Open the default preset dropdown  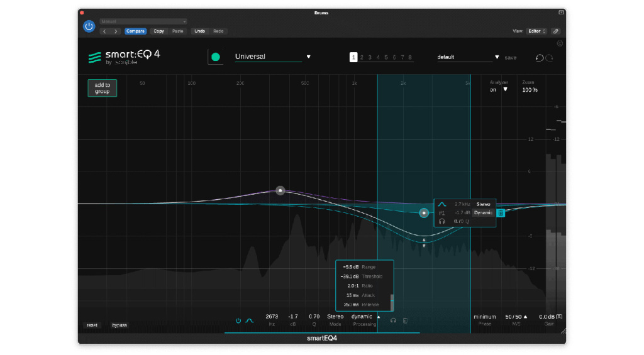(x=468, y=57)
